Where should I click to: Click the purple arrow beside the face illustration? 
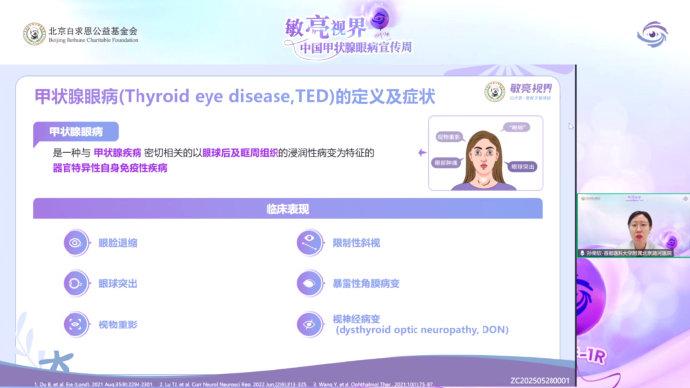422,152
